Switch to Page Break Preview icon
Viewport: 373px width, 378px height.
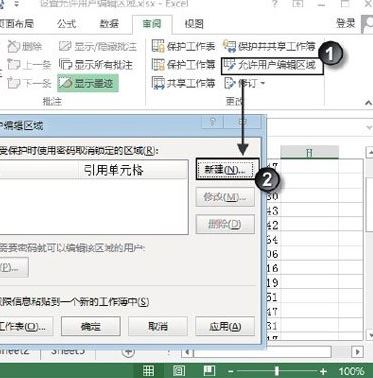[x=209, y=371]
